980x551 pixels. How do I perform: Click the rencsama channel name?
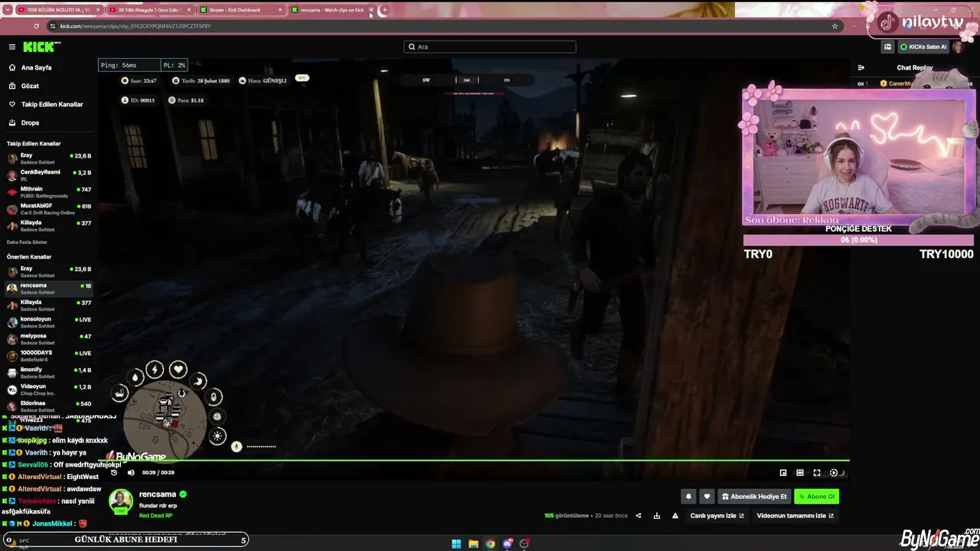tap(158, 494)
